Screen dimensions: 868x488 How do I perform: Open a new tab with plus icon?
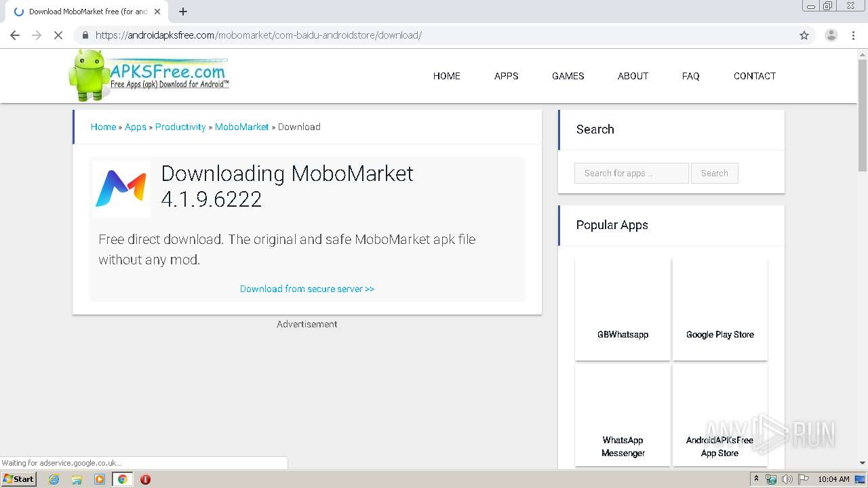(x=183, y=12)
